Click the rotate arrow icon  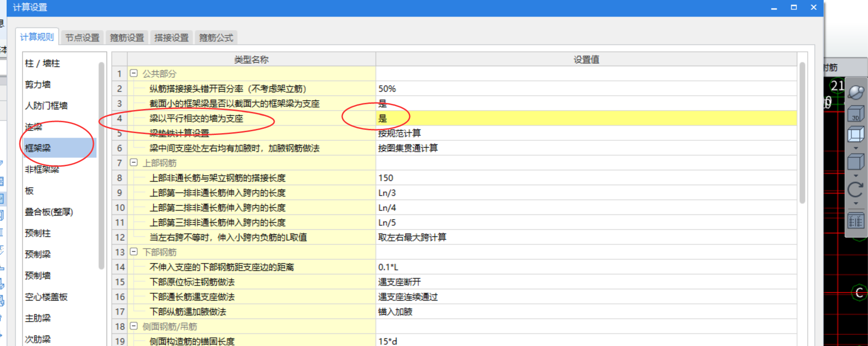[856, 190]
